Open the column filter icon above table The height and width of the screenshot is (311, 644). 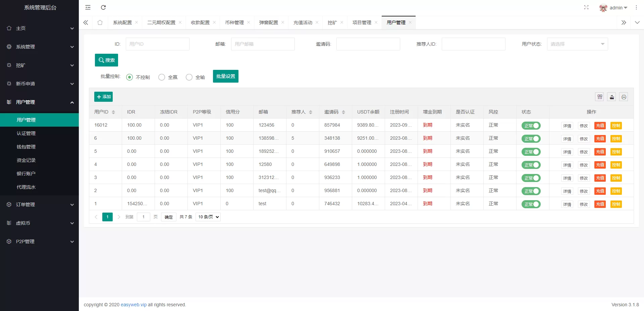(600, 97)
